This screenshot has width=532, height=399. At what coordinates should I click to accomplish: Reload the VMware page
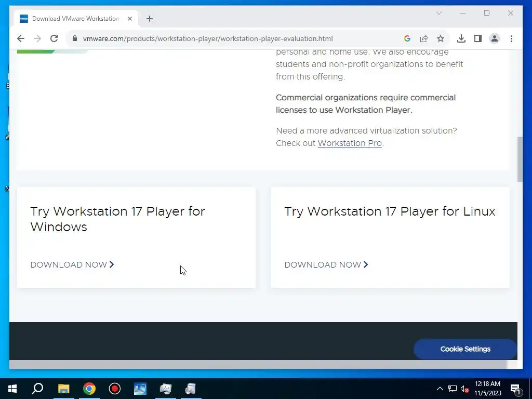[54, 38]
